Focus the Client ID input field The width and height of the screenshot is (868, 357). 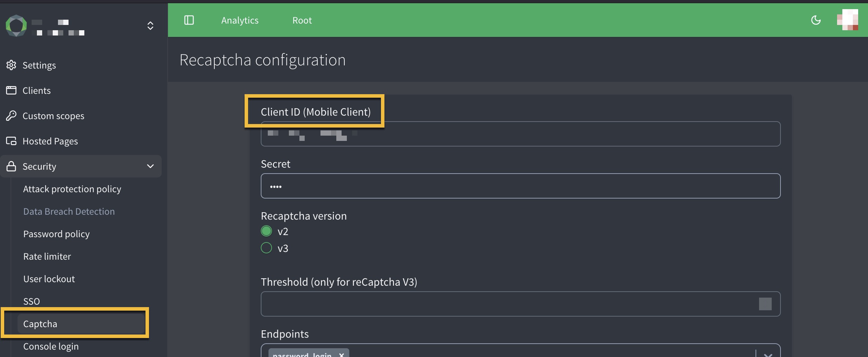[520, 134]
